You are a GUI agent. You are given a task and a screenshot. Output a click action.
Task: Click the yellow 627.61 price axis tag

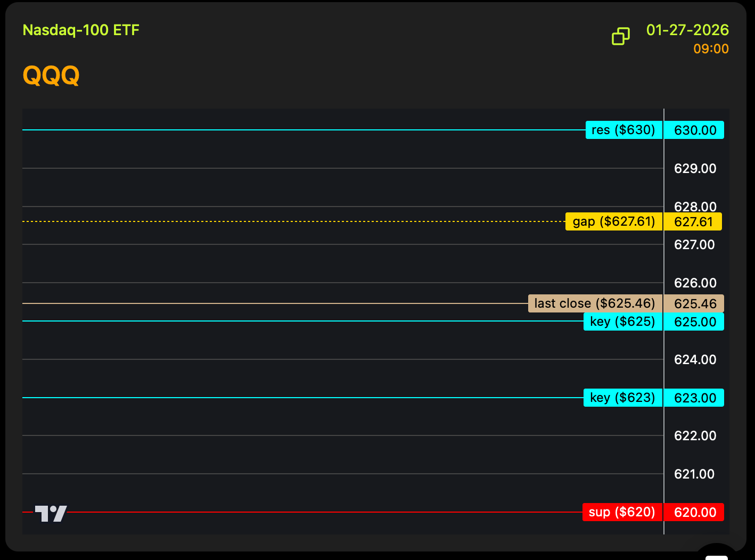pos(693,222)
